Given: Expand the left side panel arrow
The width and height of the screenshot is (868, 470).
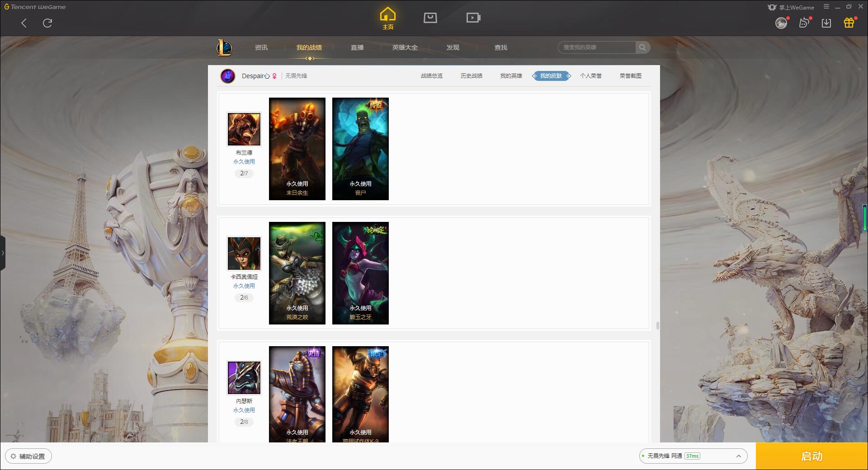Looking at the screenshot, I should click(x=3, y=253).
